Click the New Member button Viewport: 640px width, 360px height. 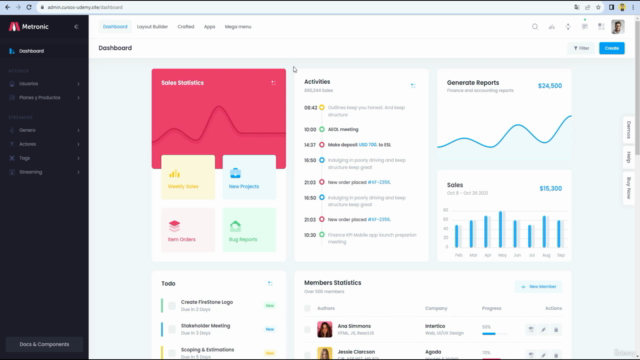[x=538, y=287]
